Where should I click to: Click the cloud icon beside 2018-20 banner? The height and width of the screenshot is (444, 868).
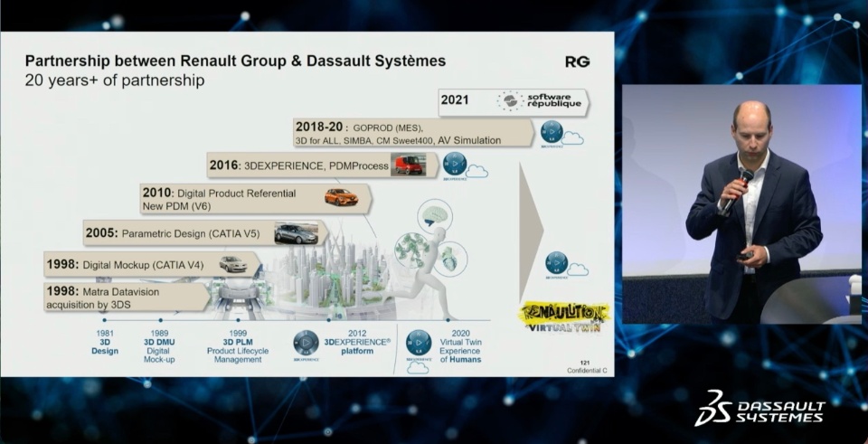[x=572, y=137]
